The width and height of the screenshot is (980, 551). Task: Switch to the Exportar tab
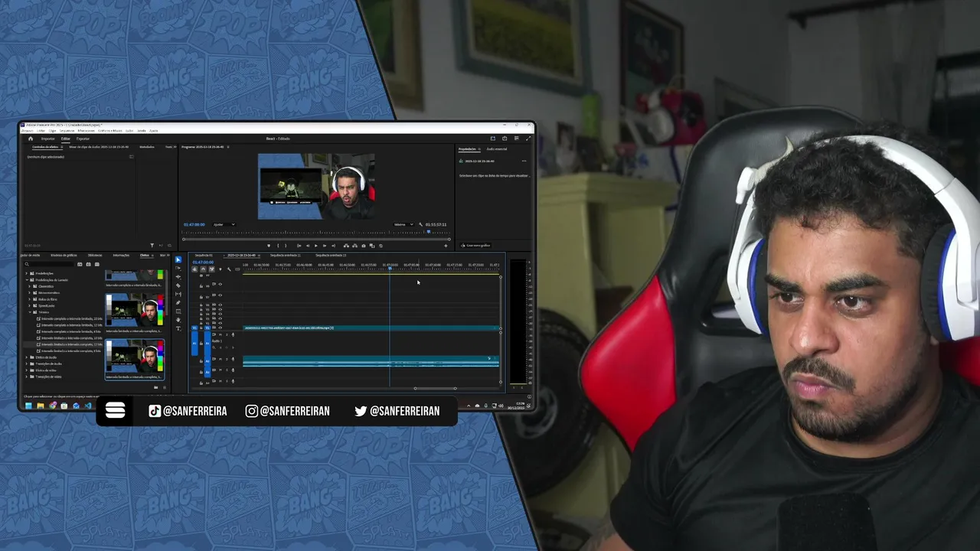(x=83, y=139)
